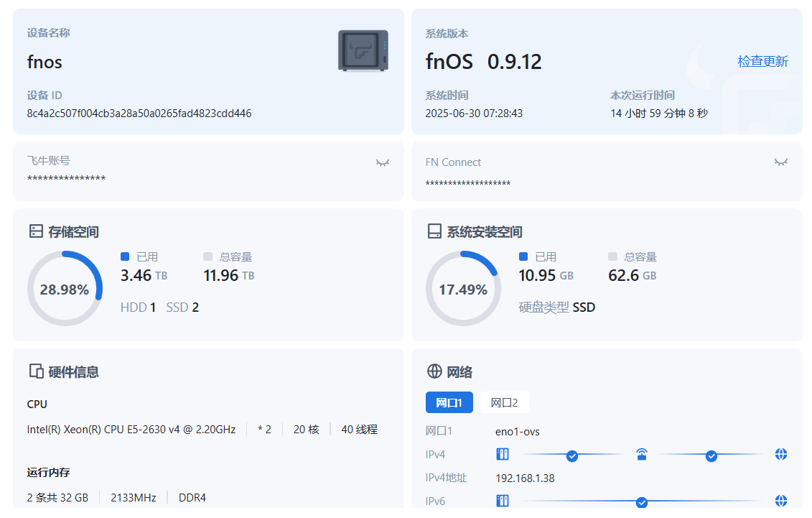Click the 17.49% system space ring
Screen dimensions: 812x518
(463, 289)
